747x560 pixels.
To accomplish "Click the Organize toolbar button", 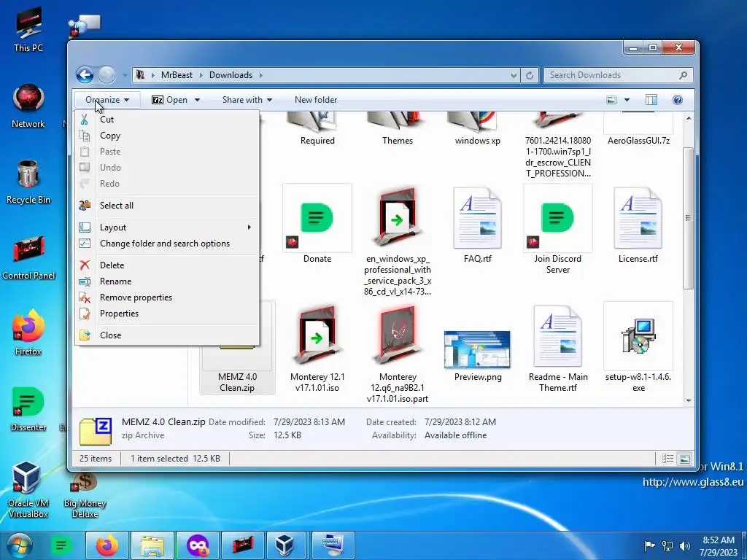I will coord(107,100).
